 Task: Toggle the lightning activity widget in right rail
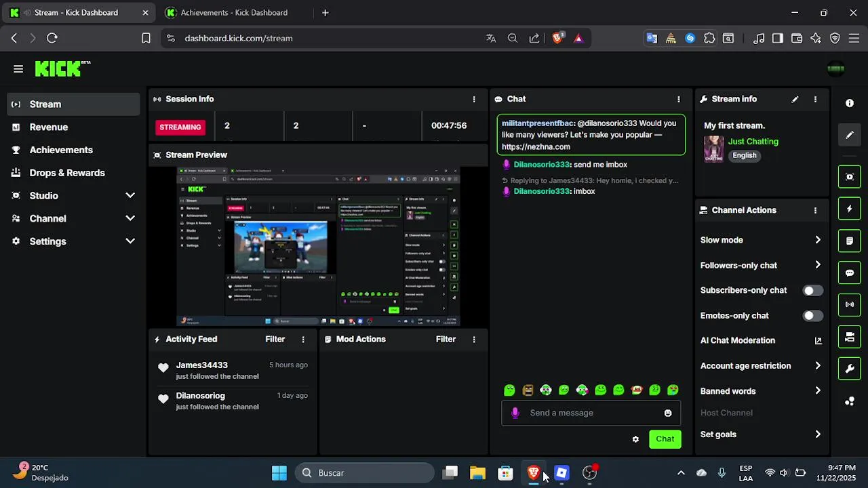pyautogui.click(x=850, y=209)
